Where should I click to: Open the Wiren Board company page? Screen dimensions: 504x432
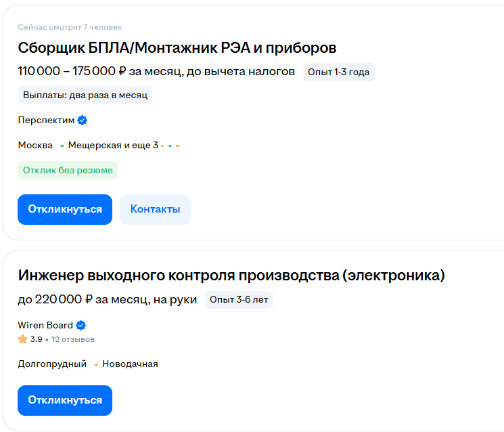tap(45, 325)
